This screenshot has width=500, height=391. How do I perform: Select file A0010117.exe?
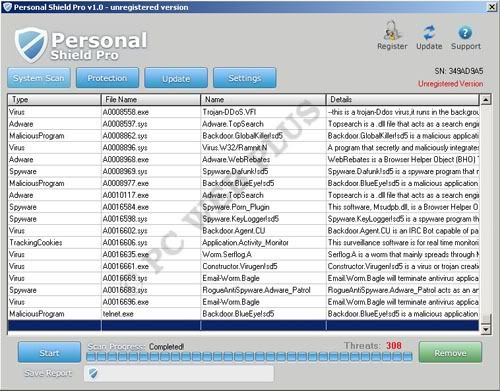[x=151, y=195]
